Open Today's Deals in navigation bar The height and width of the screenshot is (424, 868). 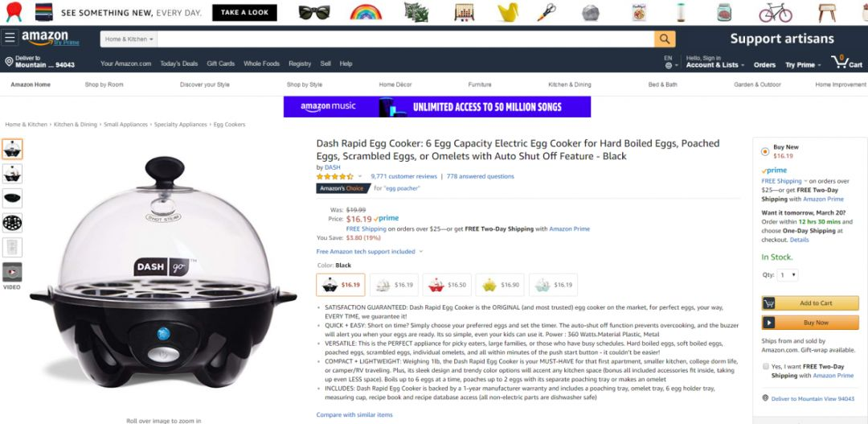point(178,64)
